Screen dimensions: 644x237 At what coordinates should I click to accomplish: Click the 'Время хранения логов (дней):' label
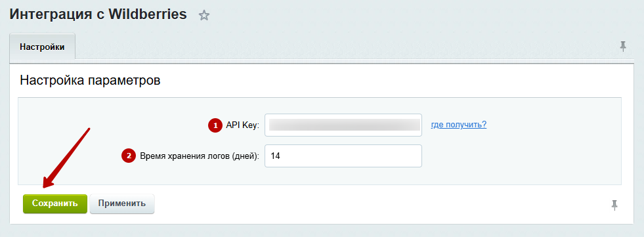pyautogui.click(x=200, y=156)
